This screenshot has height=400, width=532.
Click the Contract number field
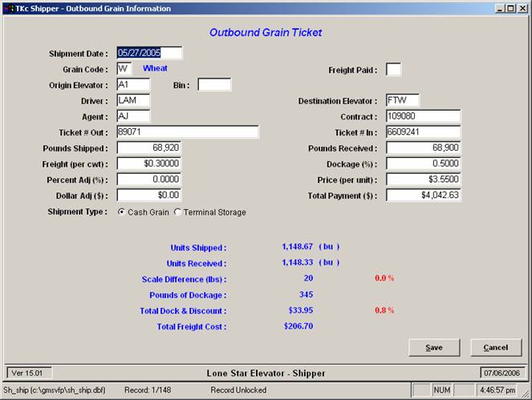tap(423, 117)
